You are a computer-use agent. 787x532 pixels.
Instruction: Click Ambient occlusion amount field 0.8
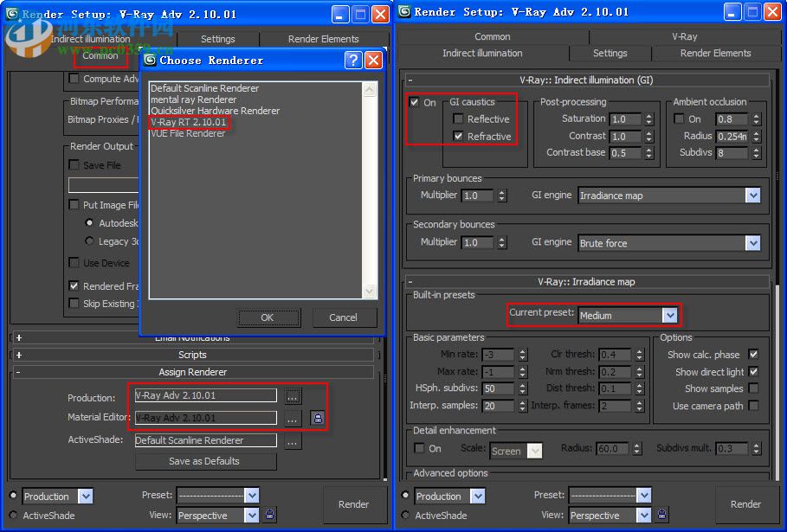732,119
